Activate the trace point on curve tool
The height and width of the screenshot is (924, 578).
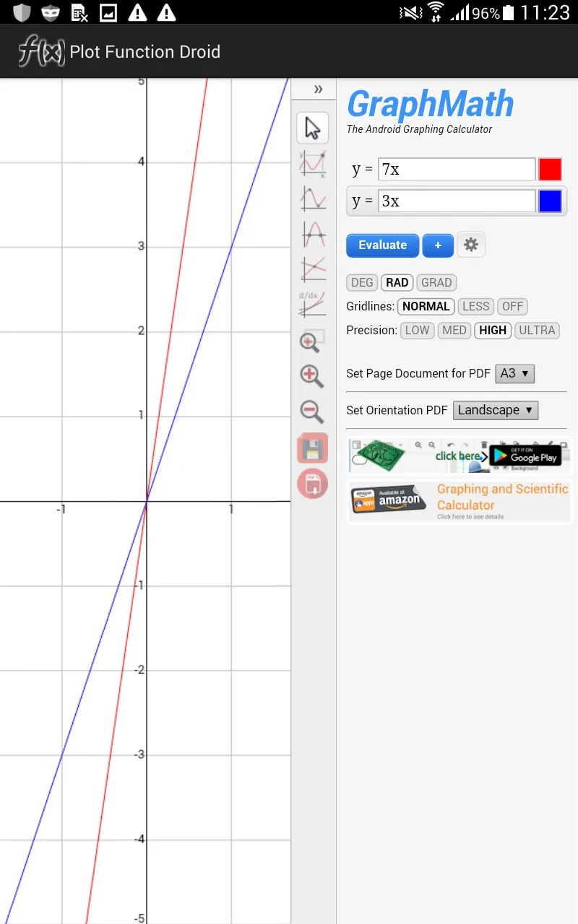click(312, 163)
